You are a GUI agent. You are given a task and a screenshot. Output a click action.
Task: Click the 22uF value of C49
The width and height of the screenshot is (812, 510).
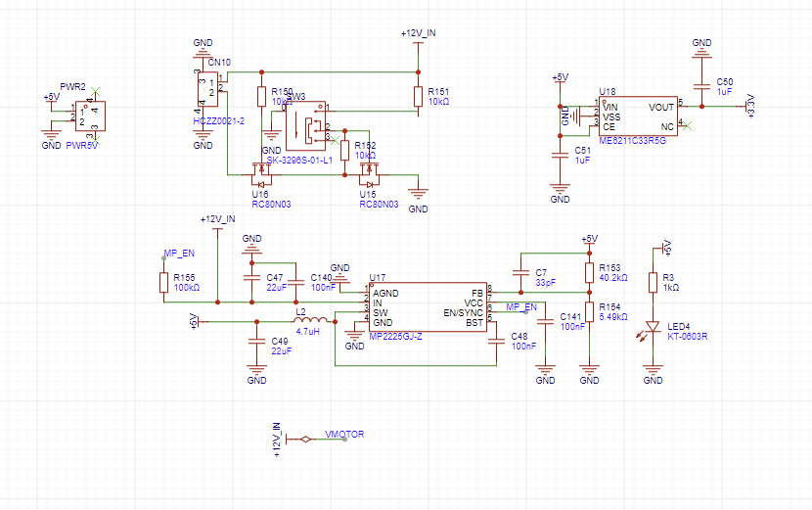click(281, 350)
